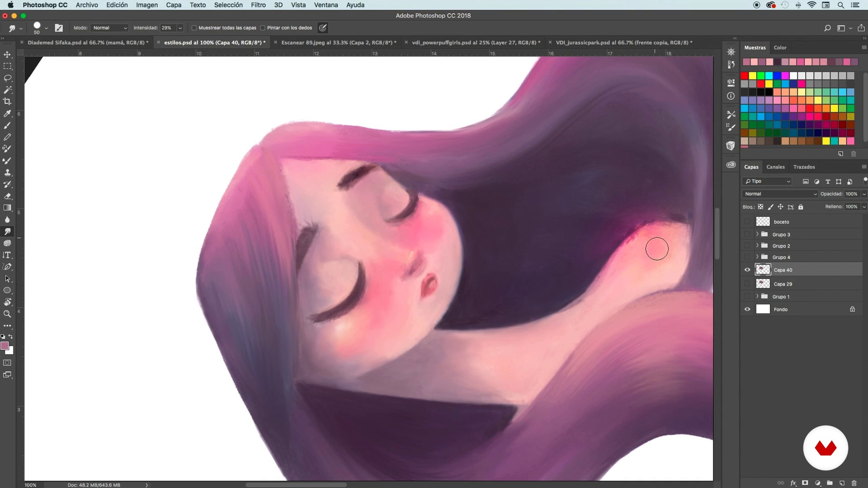Open the layer blend mode Normal dropdown
Screen dimensions: 868x488
[x=780, y=194]
